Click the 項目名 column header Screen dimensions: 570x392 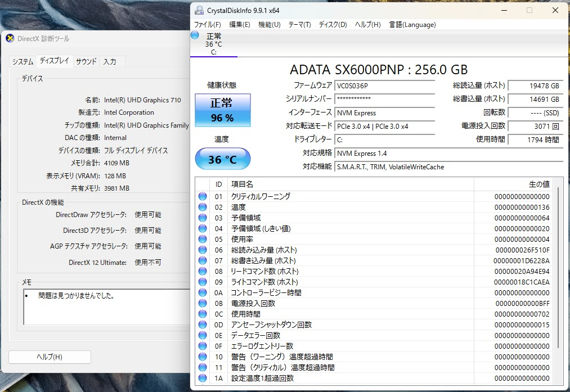coord(351,184)
